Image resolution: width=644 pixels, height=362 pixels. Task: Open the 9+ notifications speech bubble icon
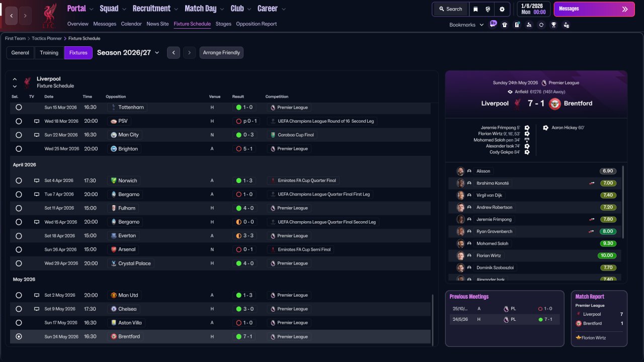pos(493,24)
